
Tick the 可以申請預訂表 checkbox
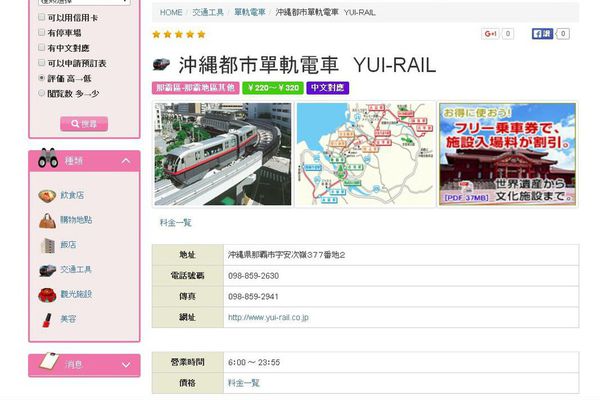[x=41, y=63]
